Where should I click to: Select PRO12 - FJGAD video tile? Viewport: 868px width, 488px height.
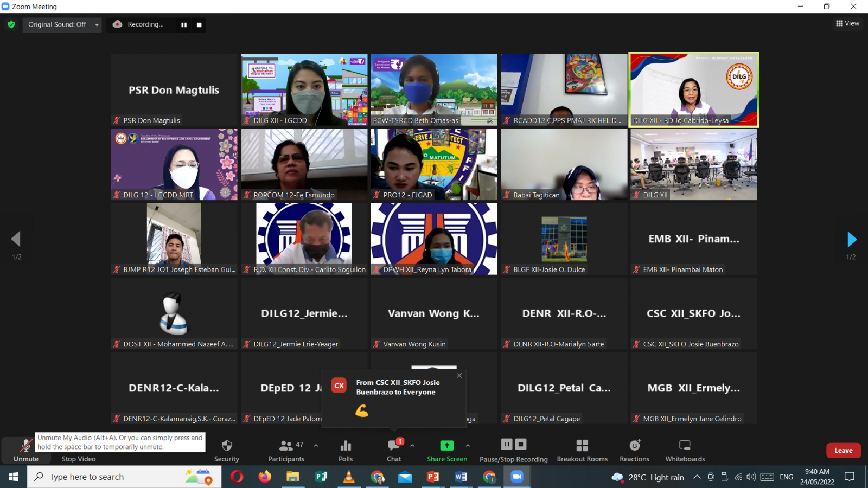[434, 164]
